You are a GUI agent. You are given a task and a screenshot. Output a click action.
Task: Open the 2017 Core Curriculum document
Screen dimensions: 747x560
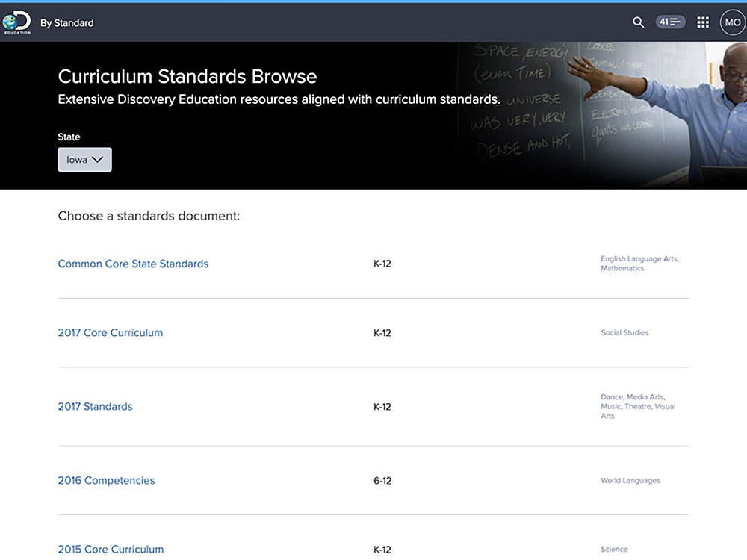[110, 332]
